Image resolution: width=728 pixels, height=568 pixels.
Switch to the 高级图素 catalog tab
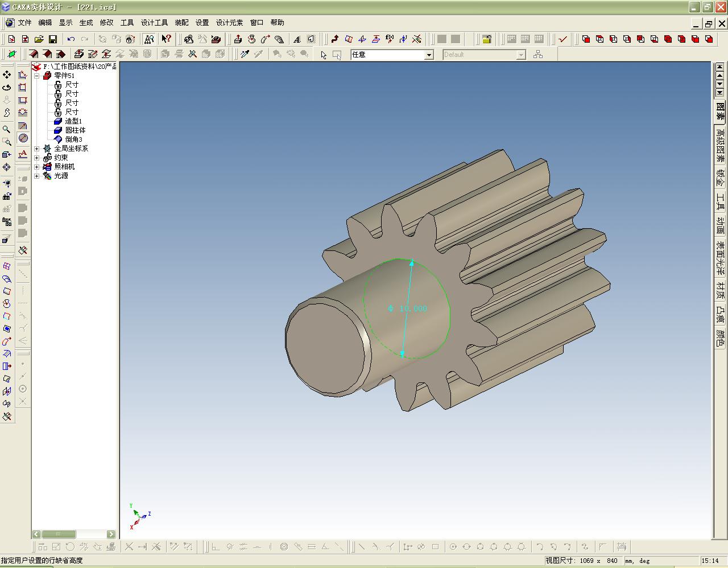(x=720, y=145)
